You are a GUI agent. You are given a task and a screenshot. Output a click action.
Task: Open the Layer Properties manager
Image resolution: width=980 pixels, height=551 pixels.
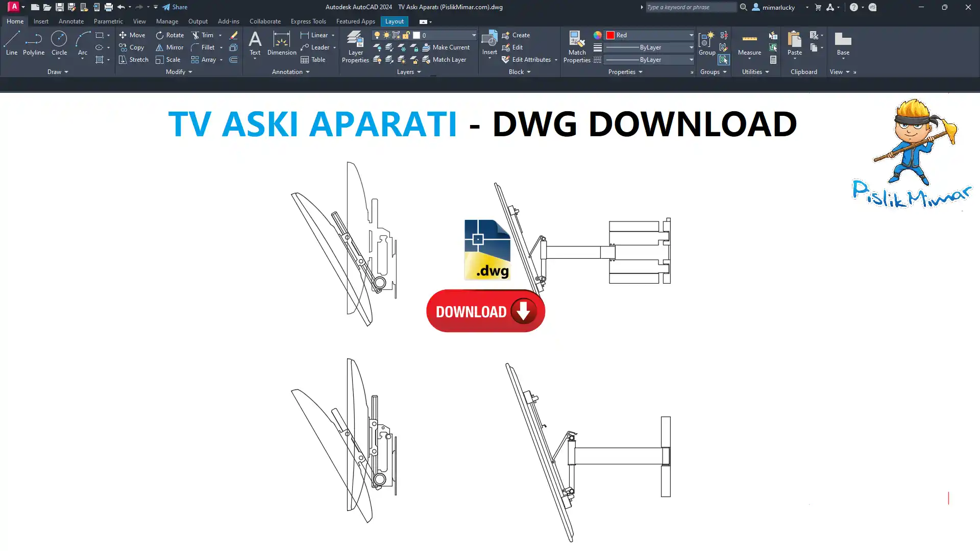pyautogui.click(x=355, y=47)
